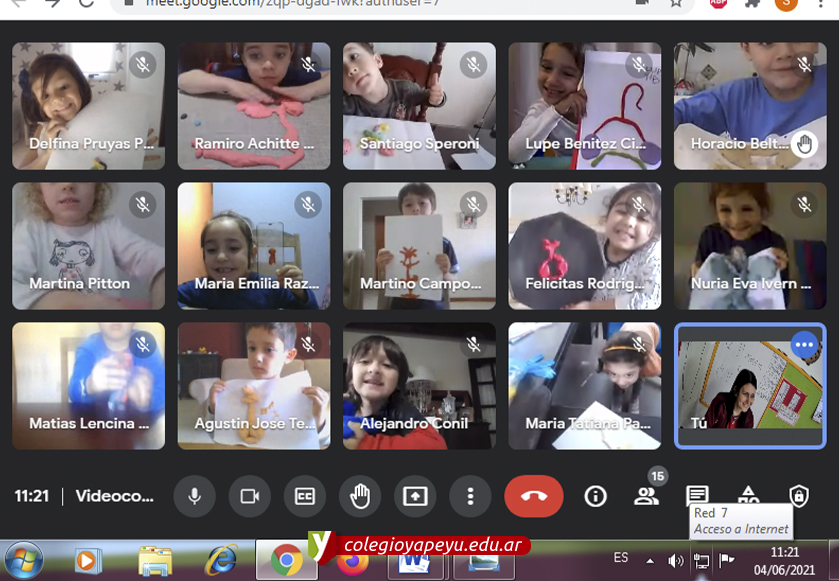This screenshot has width=839, height=581.
Task: Click Alejandro Conil's video tile
Action: tap(419, 385)
